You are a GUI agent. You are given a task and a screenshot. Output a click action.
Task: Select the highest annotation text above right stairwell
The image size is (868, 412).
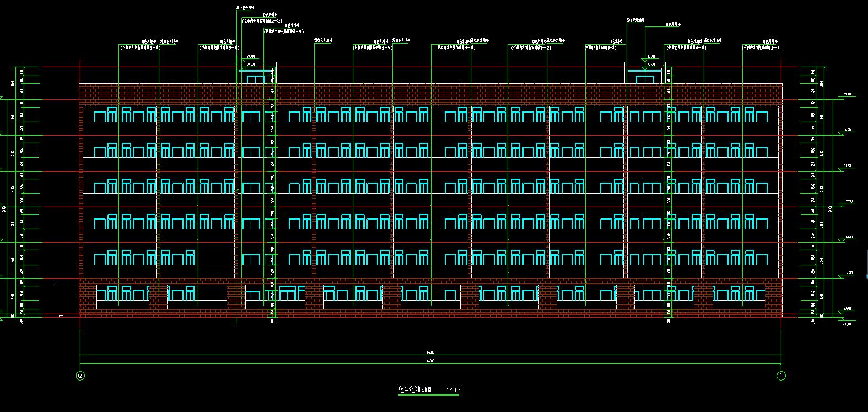(635, 20)
